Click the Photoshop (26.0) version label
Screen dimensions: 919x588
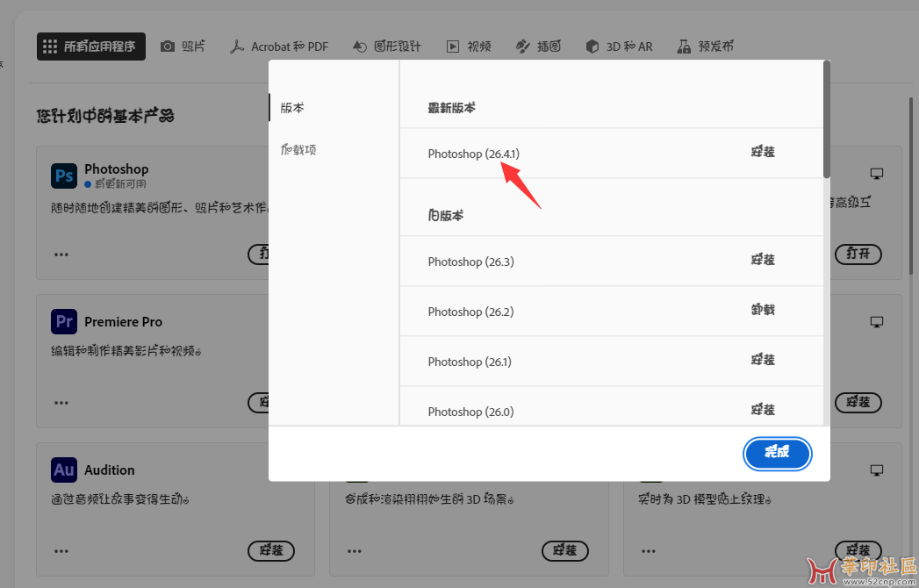(x=470, y=412)
